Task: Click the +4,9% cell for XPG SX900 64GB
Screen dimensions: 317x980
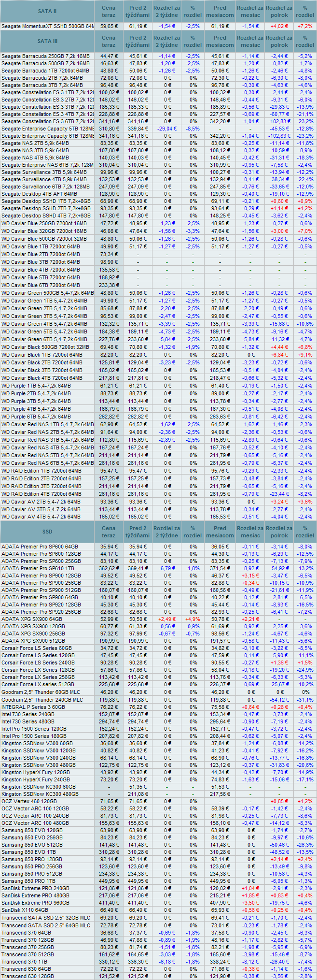Action: (193, 619)
